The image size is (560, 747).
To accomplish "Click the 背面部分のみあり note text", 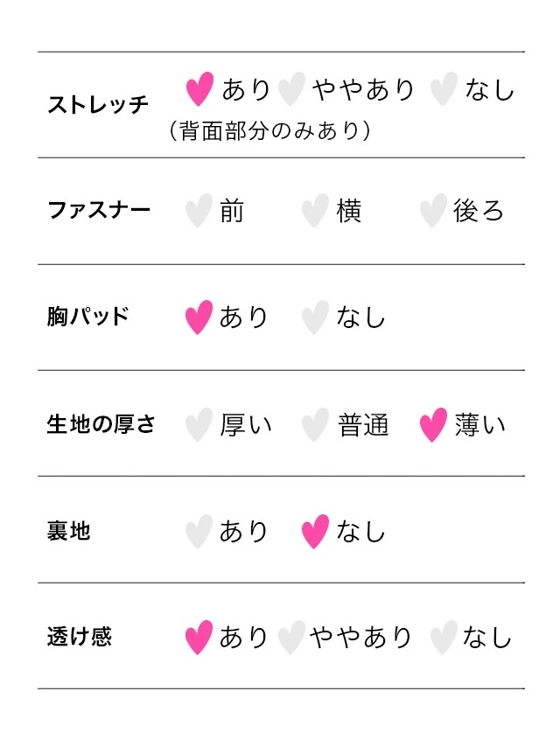I will pyautogui.click(x=270, y=131).
